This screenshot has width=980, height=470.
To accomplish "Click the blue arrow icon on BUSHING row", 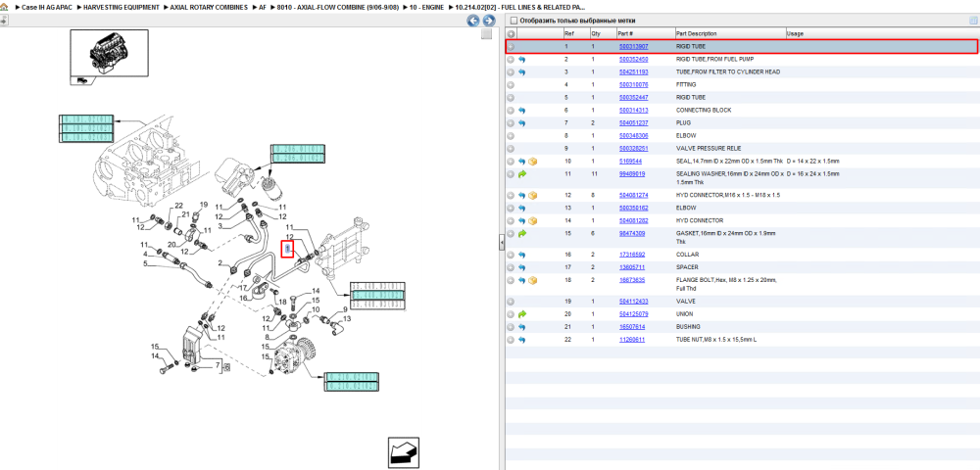I will pos(522,327).
